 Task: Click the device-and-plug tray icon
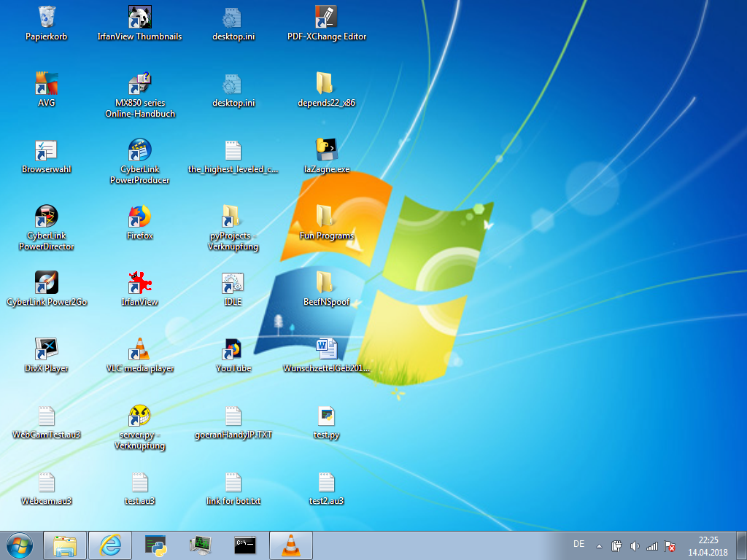click(x=616, y=546)
